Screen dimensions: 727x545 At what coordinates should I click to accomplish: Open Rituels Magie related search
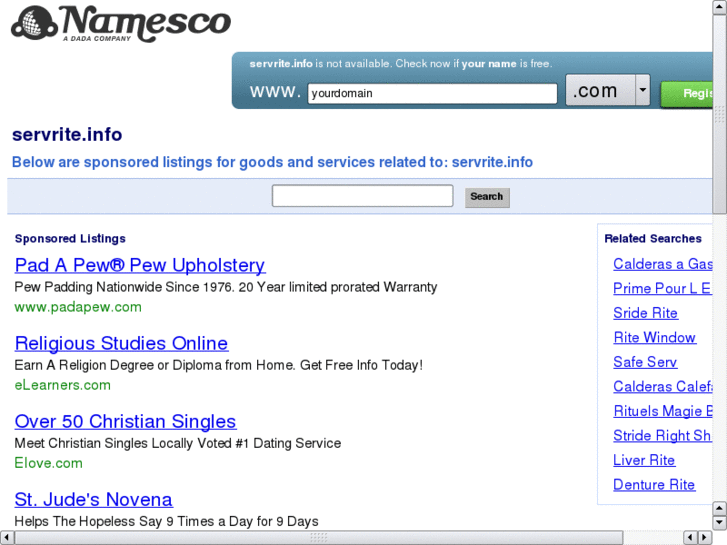[663, 411]
